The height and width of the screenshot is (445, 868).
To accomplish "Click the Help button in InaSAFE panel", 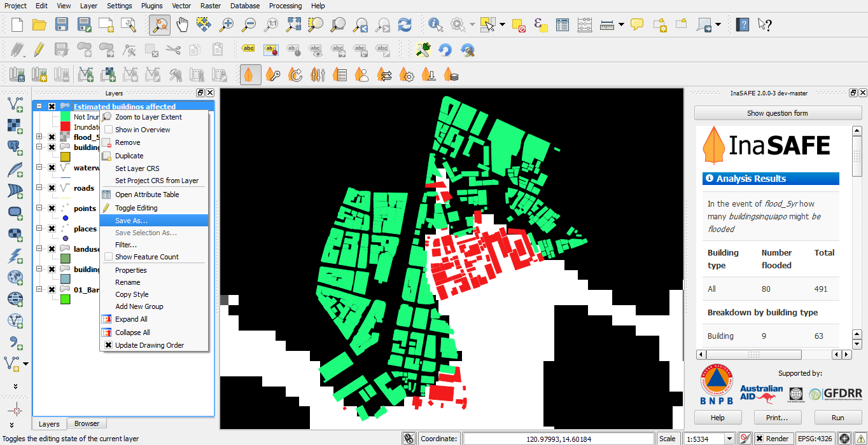I will tap(717, 418).
